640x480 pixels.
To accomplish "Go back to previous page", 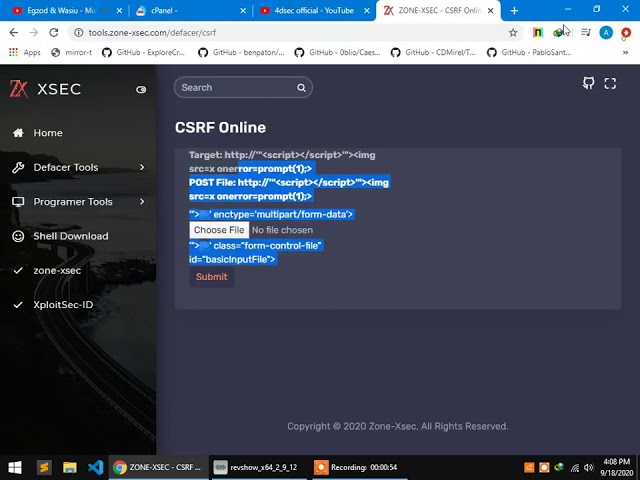I will [x=13, y=33].
